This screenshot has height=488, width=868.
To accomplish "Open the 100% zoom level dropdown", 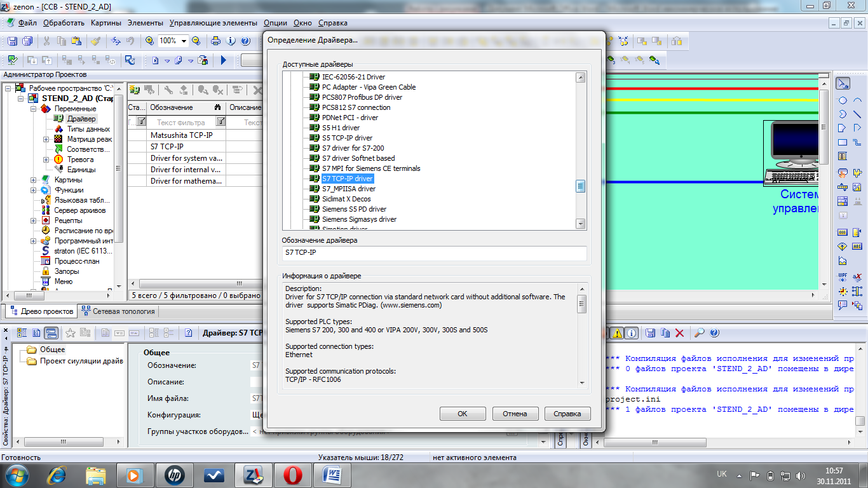I will [x=184, y=41].
